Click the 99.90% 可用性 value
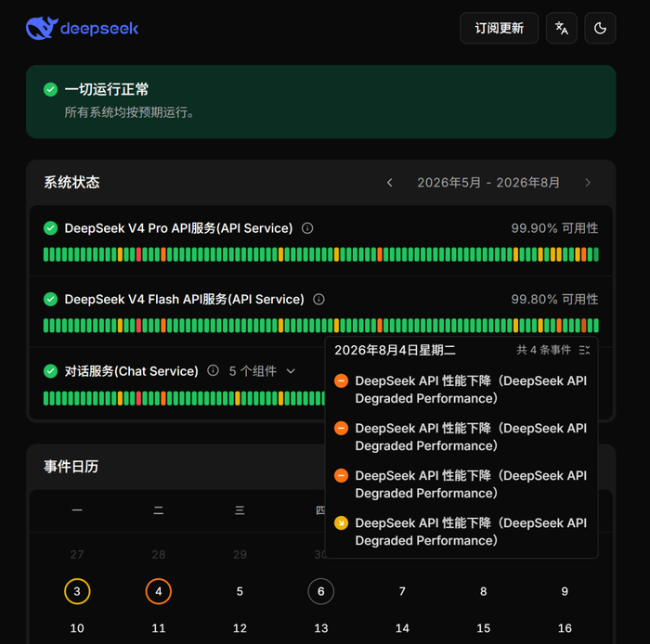Viewport: 650px width, 644px height. coord(554,228)
